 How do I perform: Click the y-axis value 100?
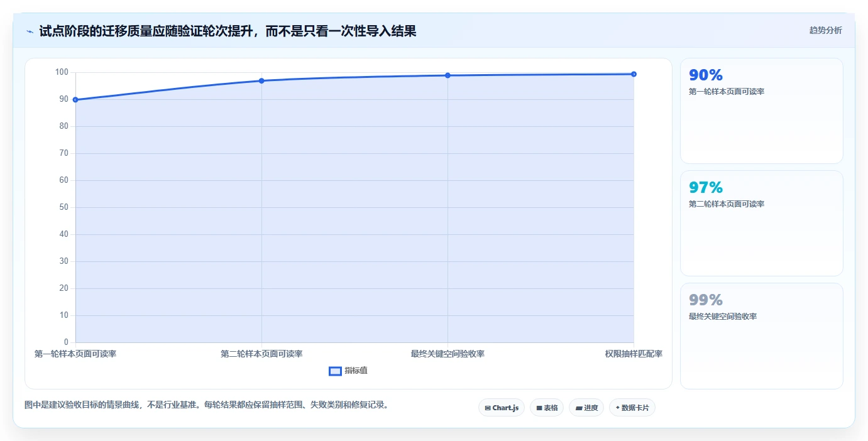point(62,72)
